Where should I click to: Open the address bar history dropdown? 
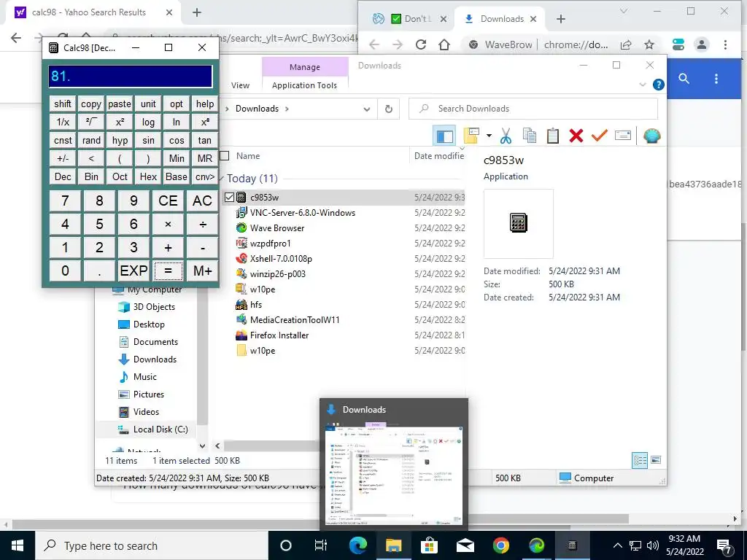(366, 109)
